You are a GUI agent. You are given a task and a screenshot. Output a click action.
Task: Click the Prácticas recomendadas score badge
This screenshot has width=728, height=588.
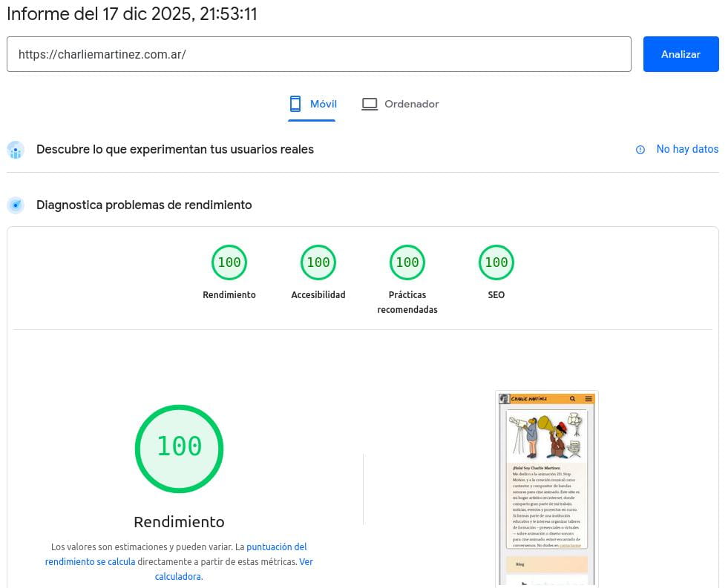point(407,262)
